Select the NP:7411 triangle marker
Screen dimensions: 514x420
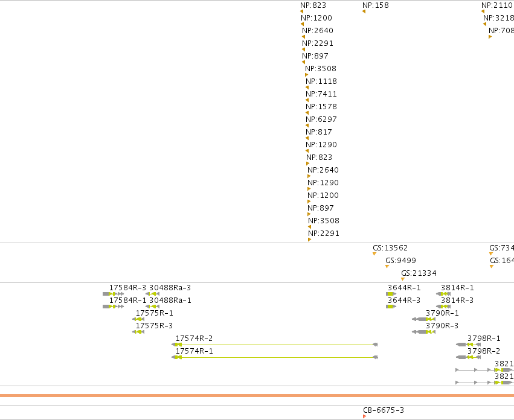click(307, 100)
